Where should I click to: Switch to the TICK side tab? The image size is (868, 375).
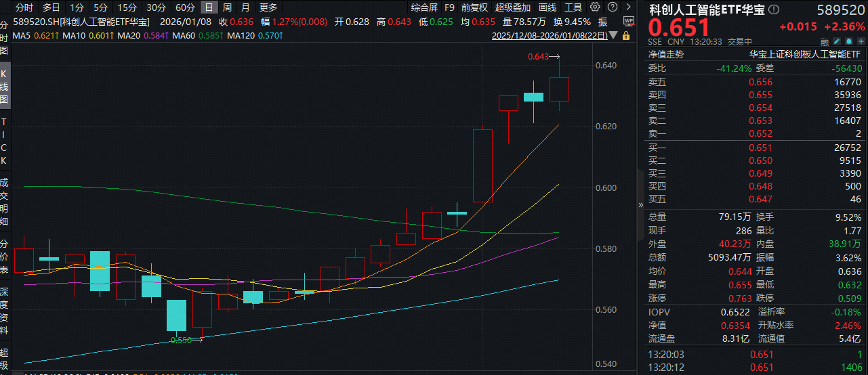click(x=4, y=141)
